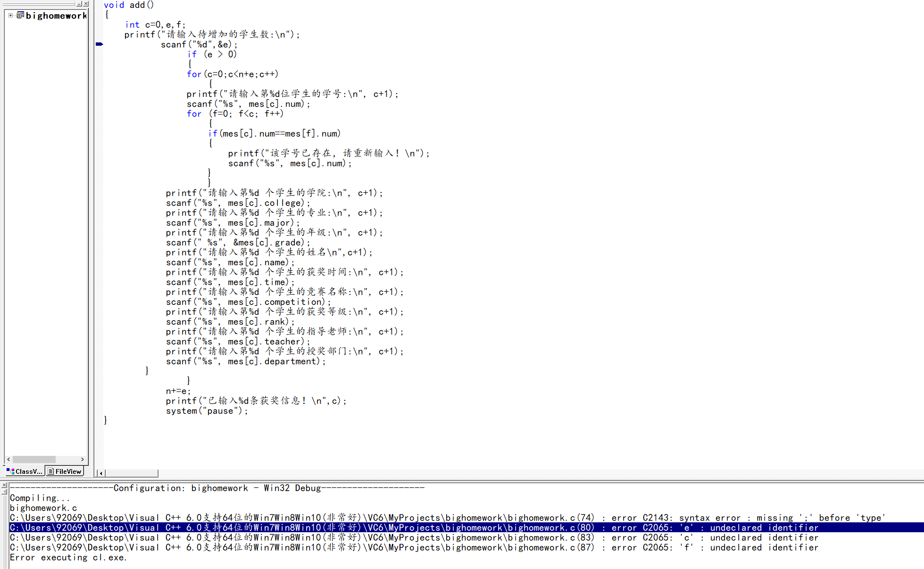Switch to the FileView tab
The width and height of the screenshot is (924, 569).
click(x=65, y=471)
